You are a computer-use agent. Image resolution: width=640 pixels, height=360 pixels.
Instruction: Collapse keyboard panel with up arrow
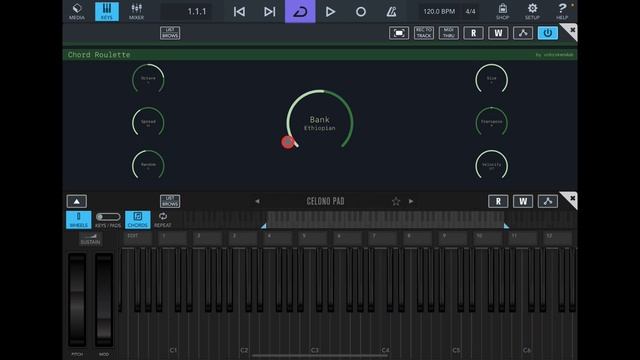[77, 201]
